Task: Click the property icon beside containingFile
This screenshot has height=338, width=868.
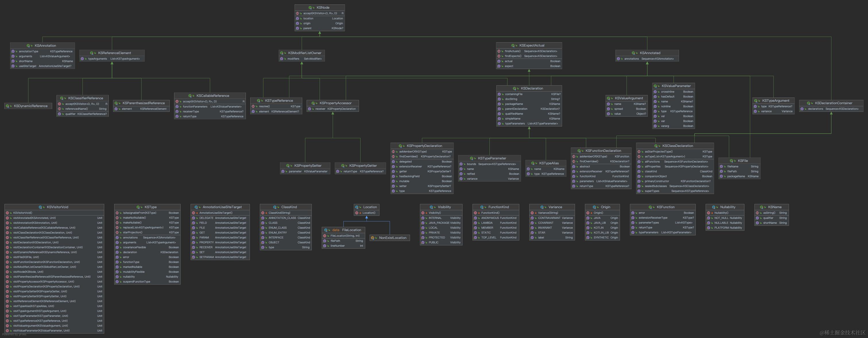Action: pyautogui.click(x=499, y=94)
